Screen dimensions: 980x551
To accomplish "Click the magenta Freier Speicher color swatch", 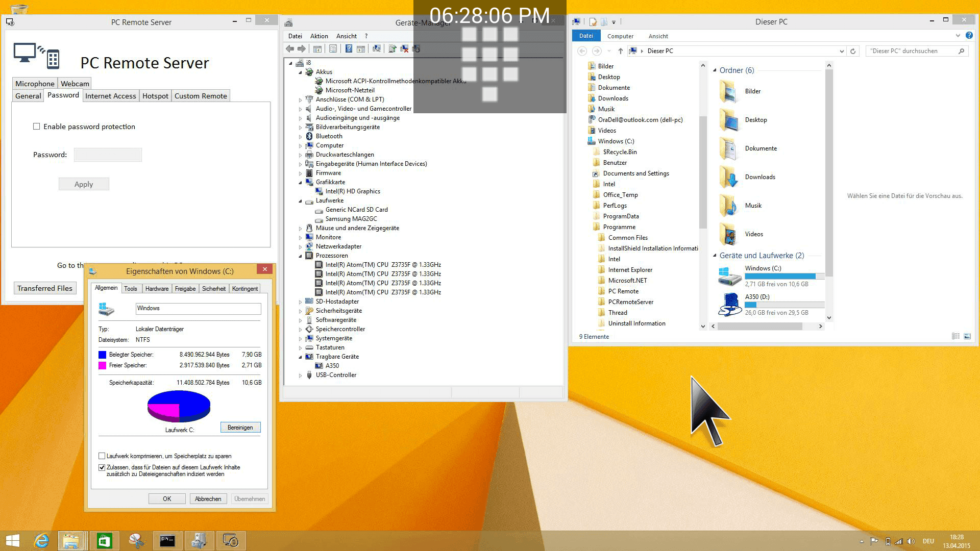I will [x=102, y=365].
